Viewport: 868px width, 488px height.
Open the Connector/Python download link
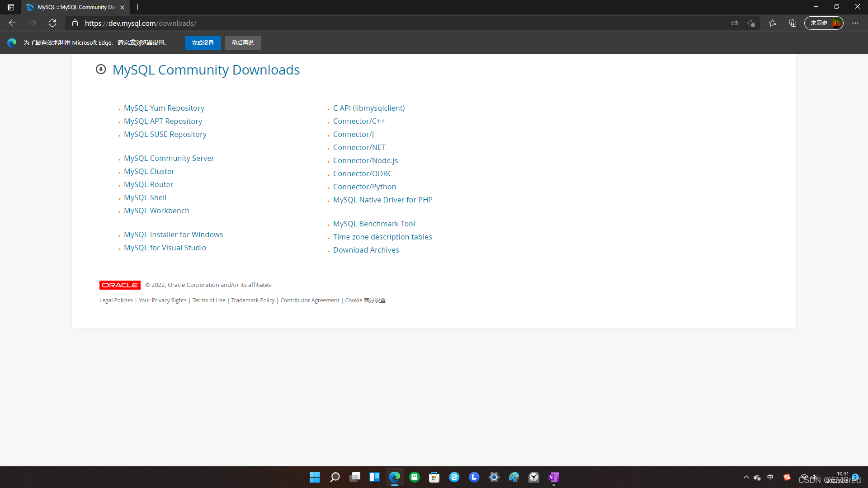point(364,187)
